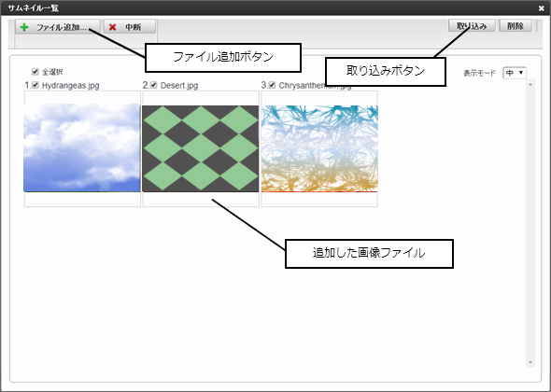This screenshot has height=392, width=551.
Task: Select the Desert.jpg diamond pattern thumbnail
Action: 201,148
